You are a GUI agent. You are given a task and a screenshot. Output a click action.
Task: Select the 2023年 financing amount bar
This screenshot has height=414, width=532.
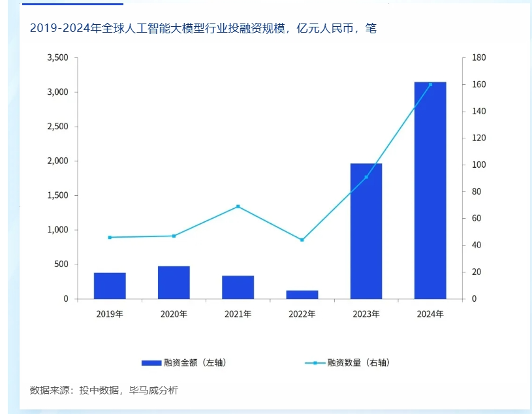[x=366, y=231]
